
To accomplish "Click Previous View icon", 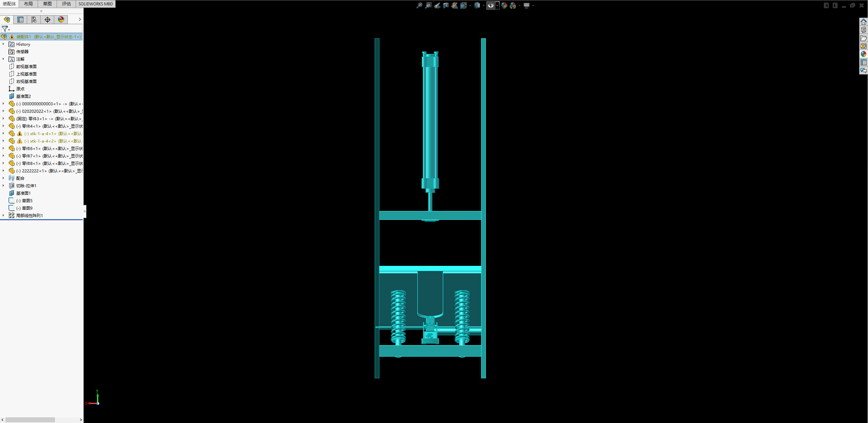I will [437, 5].
